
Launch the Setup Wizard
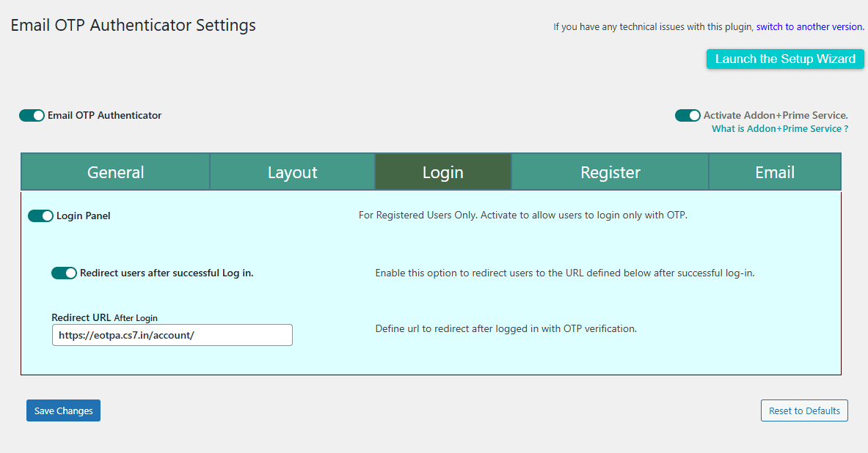(785, 59)
